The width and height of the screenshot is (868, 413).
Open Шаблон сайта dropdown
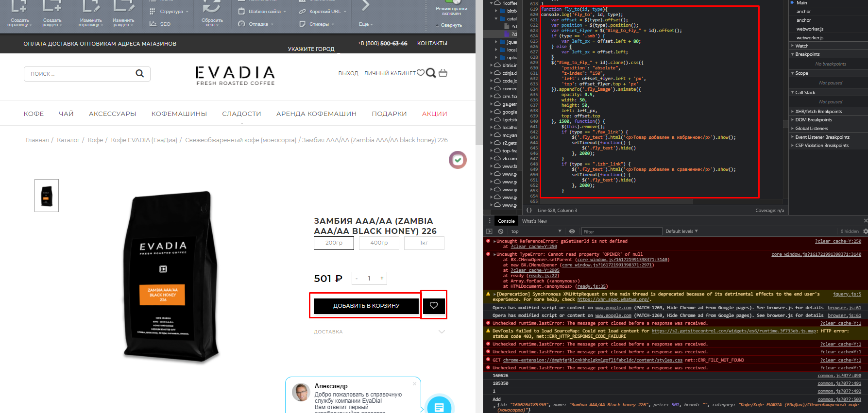click(262, 11)
